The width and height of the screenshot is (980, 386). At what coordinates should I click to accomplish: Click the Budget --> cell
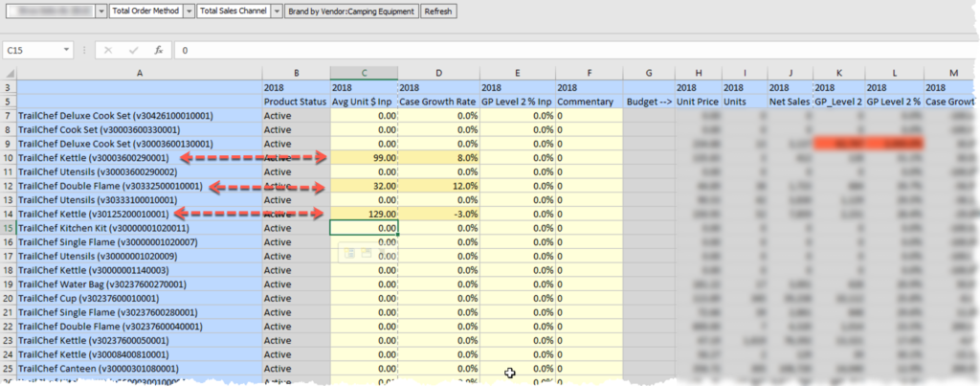coord(649,102)
